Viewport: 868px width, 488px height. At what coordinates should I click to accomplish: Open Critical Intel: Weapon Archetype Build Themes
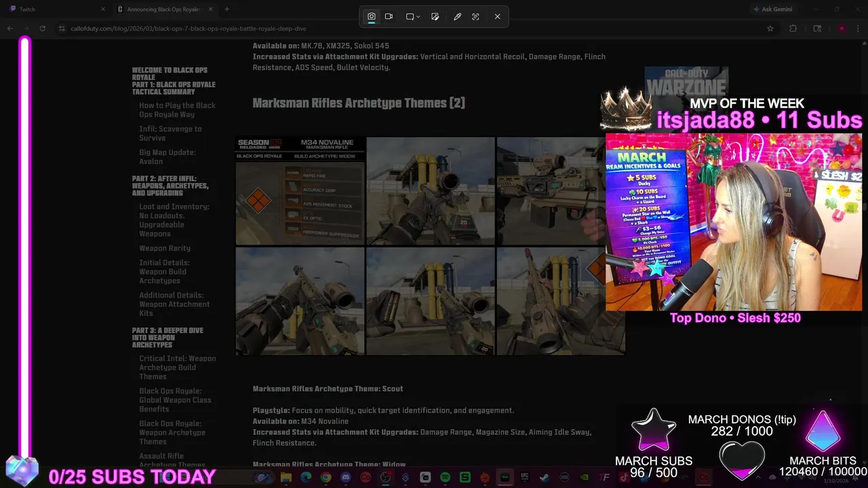click(x=178, y=367)
